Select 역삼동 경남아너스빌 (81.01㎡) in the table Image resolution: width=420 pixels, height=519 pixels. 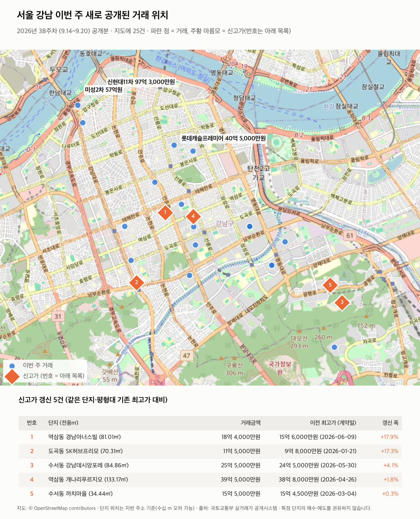pyautogui.click(x=84, y=437)
